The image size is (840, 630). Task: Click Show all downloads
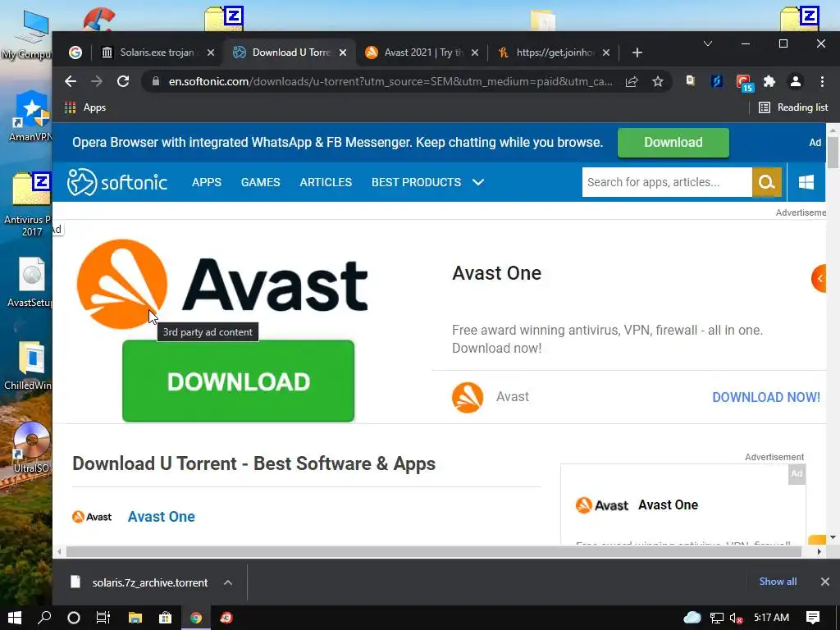tap(778, 582)
